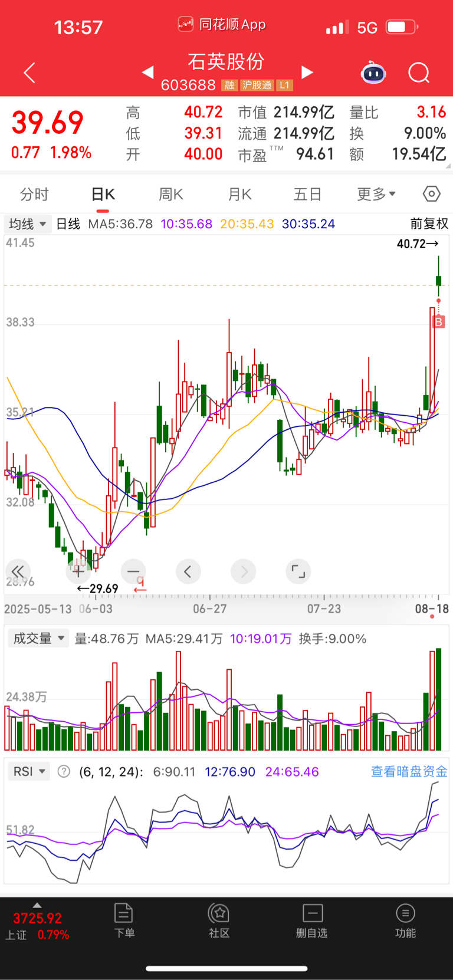Image resolution: width=453 pixels, height=980 pixels.
Task: Open chart settings hexagon icon
Action: pos(432,194)
